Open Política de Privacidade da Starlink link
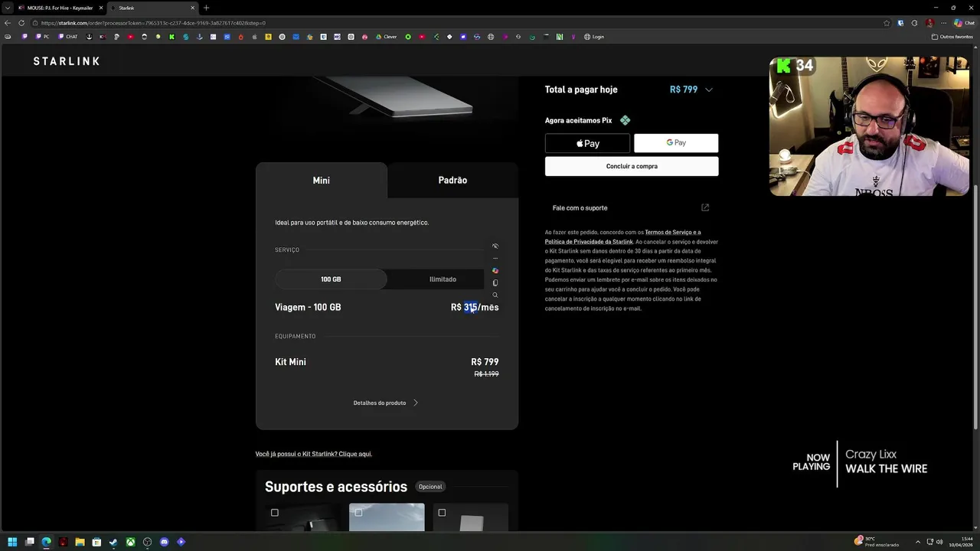The width and height of the screenshot is (980, 551). 589,242
